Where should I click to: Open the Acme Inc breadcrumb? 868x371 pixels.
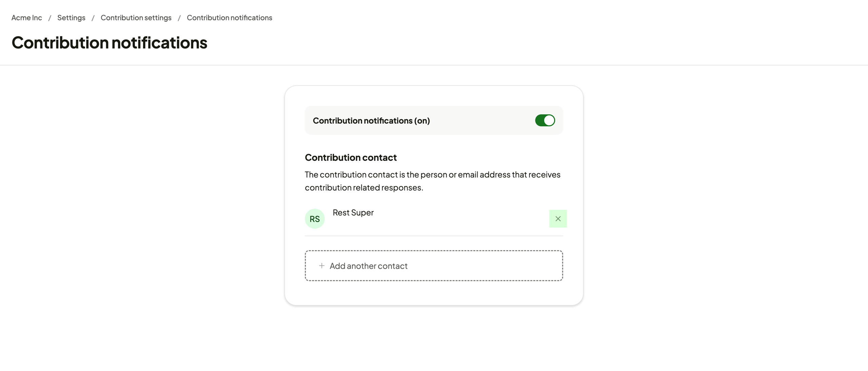(x=26, y=17)
